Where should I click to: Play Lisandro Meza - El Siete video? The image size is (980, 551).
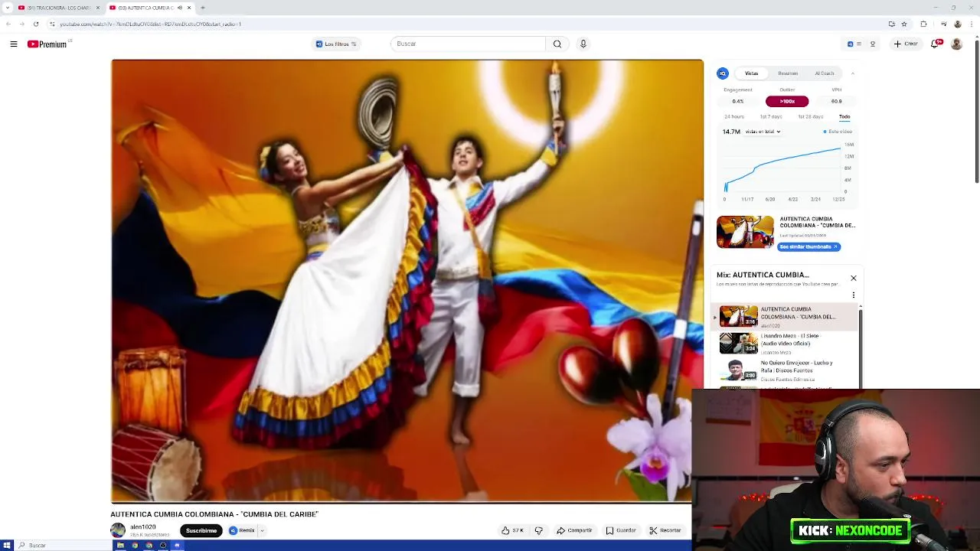pos(785,344)
